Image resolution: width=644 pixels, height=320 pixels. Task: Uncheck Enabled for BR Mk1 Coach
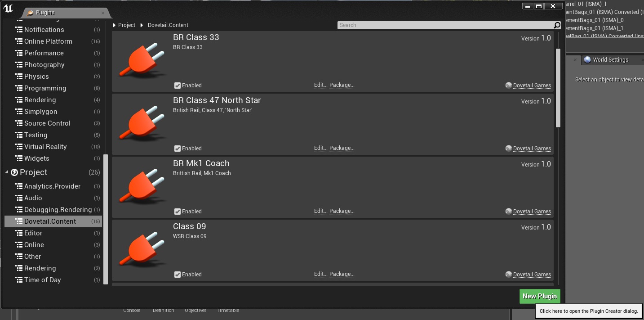pos(178,211)
